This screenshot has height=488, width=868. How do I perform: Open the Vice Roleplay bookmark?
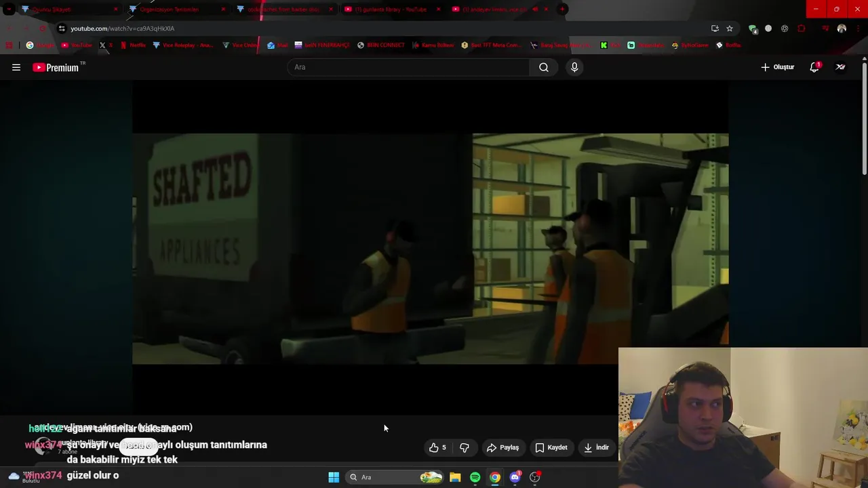click(x=183, y=45)
